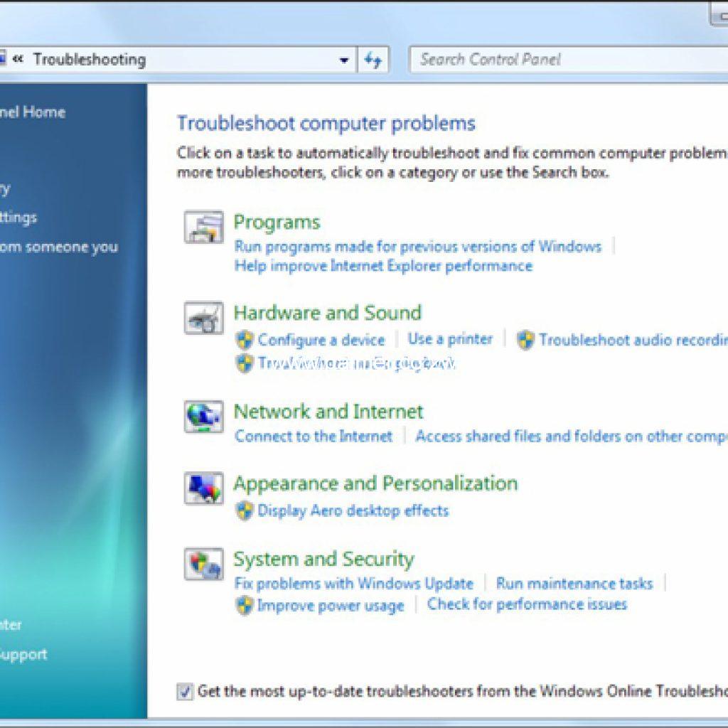
Task: Open the Hardware and Sound category heading
Action: click(327, 313)
